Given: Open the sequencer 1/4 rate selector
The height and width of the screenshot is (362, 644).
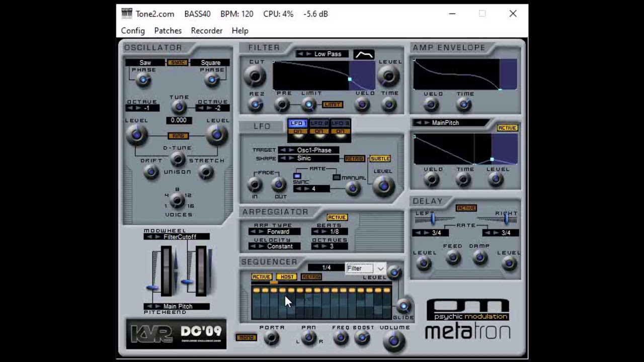Looking at the screenshot, I should [326, 268].
